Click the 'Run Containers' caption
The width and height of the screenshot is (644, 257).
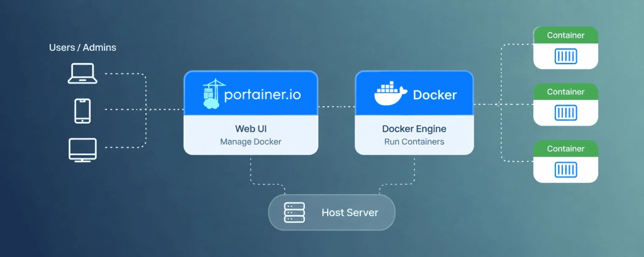click(414, 142)
